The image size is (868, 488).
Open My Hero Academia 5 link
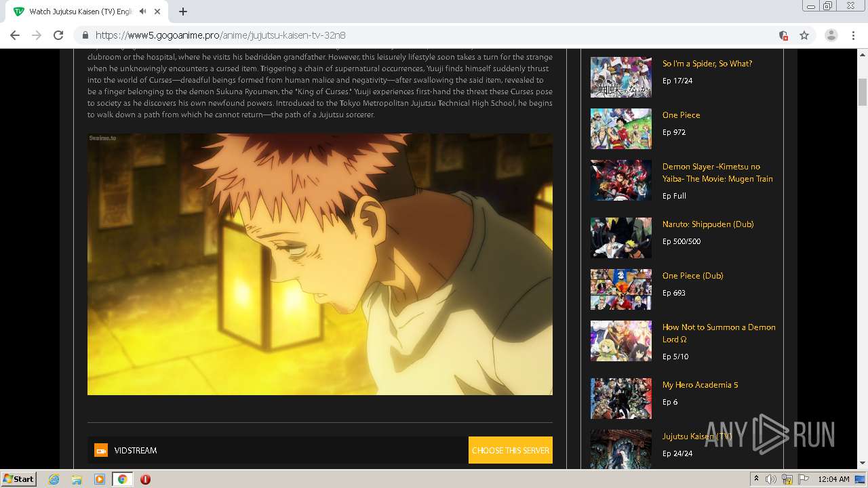pyautogui.click(x=701, y=385)
